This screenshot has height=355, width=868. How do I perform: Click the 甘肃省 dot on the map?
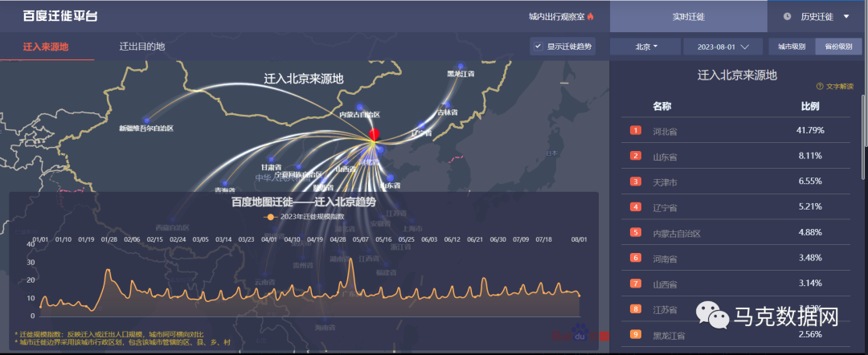[x=272, y=161]
